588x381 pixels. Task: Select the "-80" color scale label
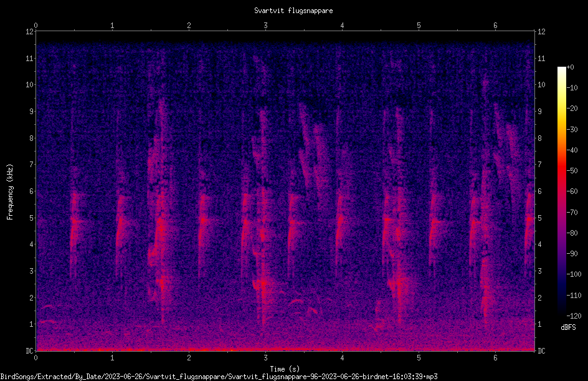[572, 233]
